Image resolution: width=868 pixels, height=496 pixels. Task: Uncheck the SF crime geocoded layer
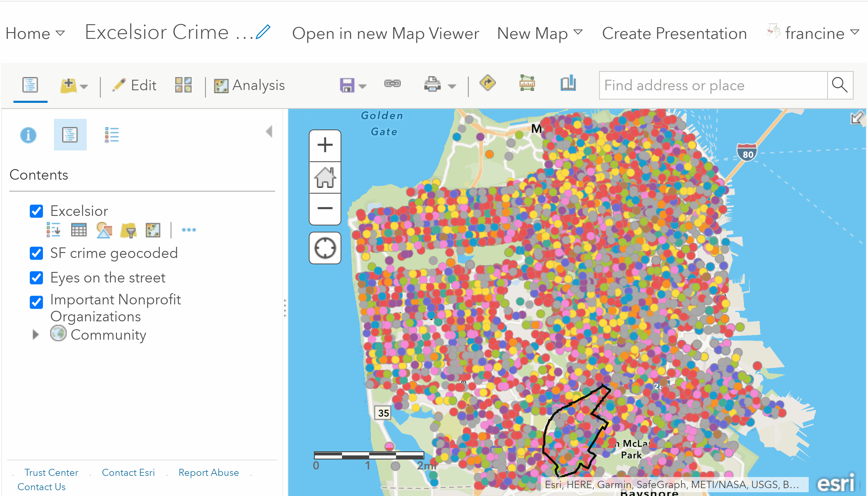[37, 253]
